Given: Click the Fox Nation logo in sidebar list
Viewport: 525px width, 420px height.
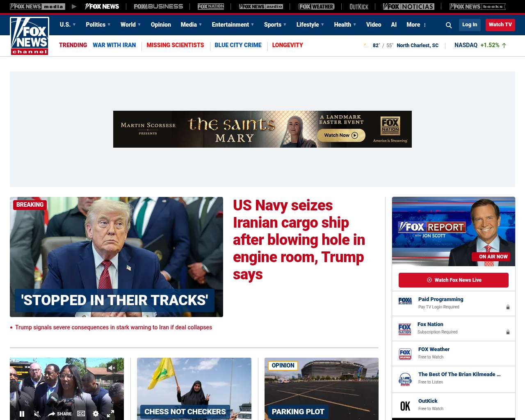Looking at the screenshot, I should [405, 329].
